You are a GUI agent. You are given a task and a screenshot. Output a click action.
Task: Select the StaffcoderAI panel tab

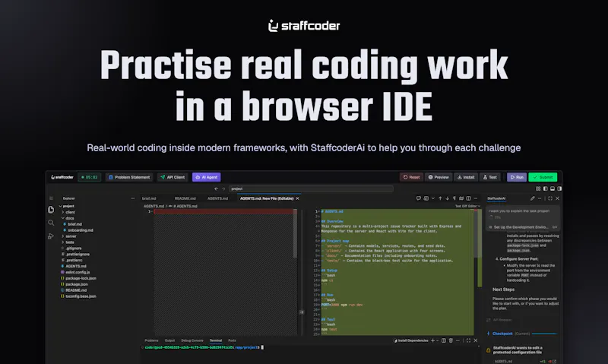[x=496, y=198]
